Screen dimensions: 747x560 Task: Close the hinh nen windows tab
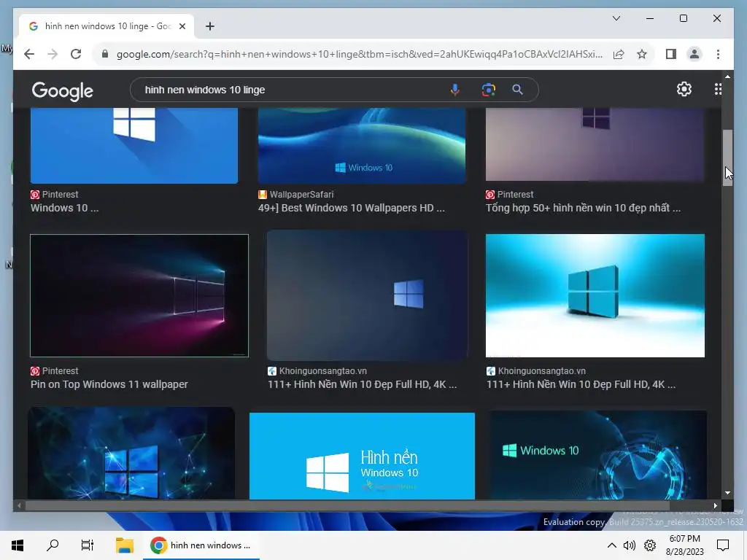click(x=182, y=26)
